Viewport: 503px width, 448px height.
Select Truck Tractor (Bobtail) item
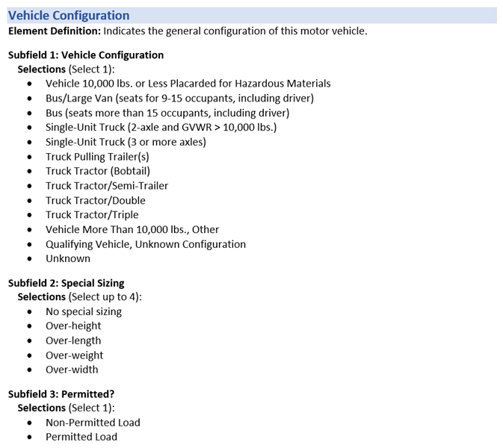(98, 171)
